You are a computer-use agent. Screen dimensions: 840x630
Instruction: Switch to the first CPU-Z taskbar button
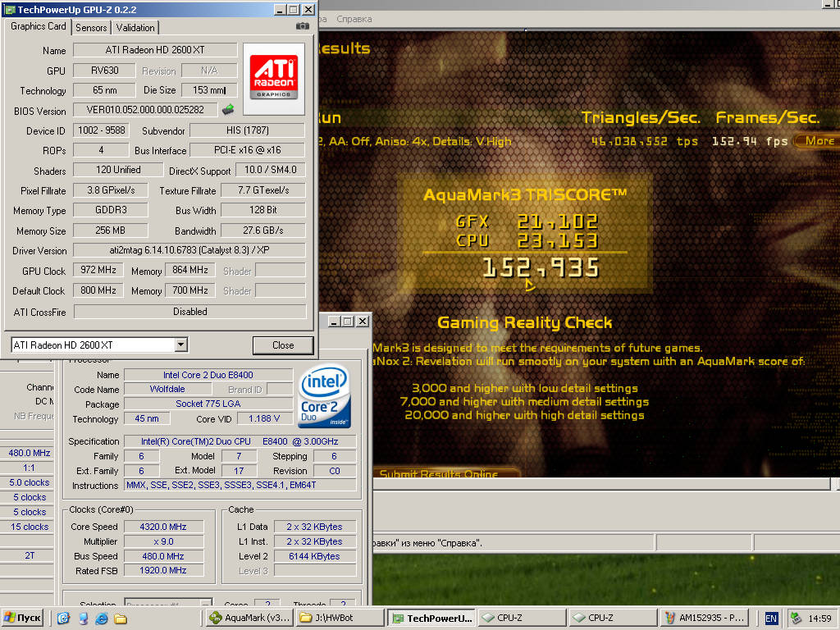click(x=523, y=618)
